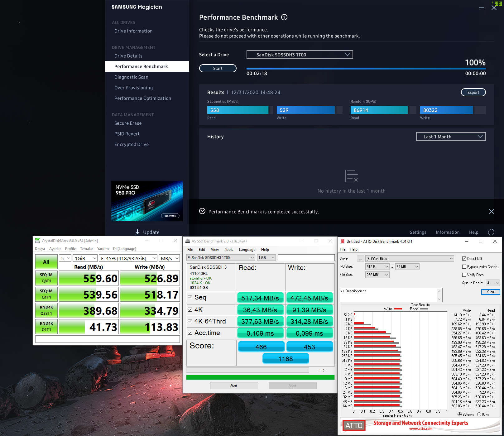Enable Bypass Write Cache in ATTO

tap(464, 267)
